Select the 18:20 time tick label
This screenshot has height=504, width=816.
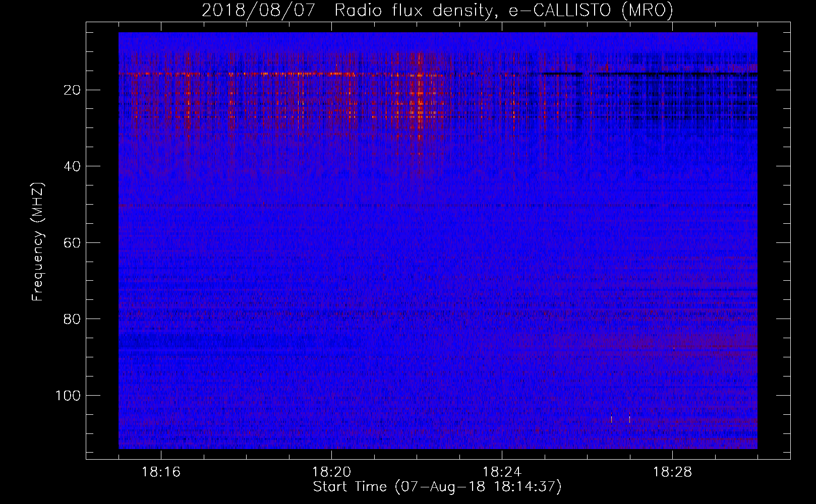point(331,472)
